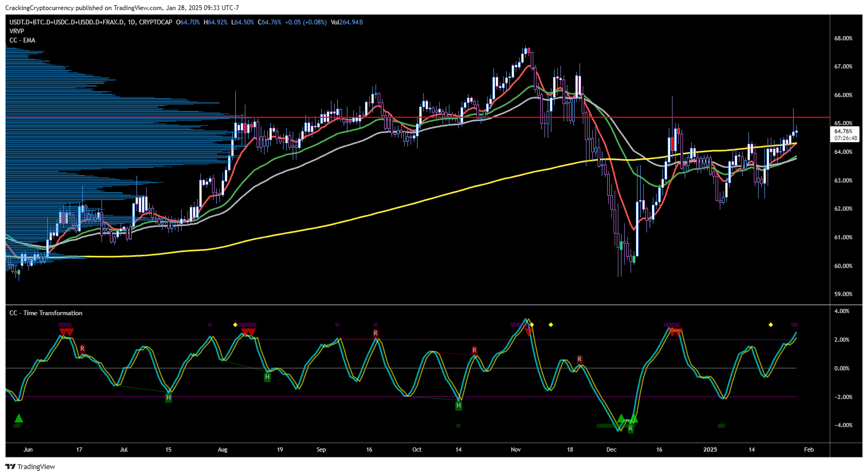Click the Sep date on time axis
Image resolution: width=868 pixels, height=476 pixels.
point(321,449)
